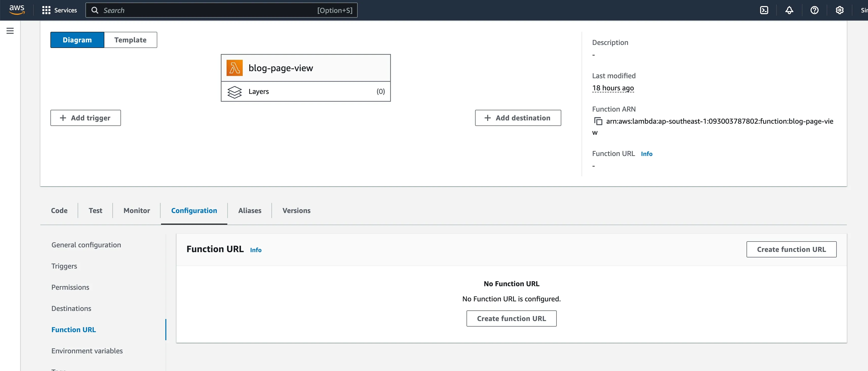Viewport: 868px width, 371px height.
Task: Open the settings gear icon
Action: (x=839, y=10)
